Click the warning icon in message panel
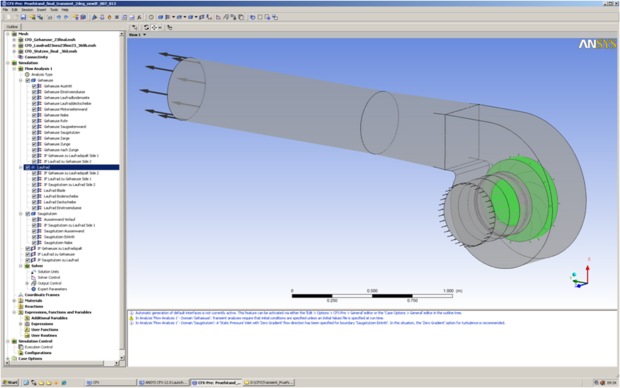Image resolution: width=620 pixels, height=388 pixels. (x=131, y=318)
